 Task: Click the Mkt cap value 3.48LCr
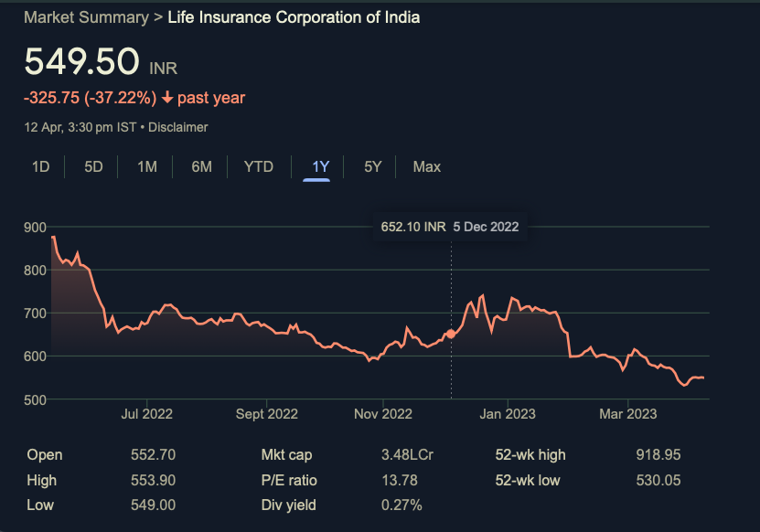pyautogui.click(x=407, y=455)
